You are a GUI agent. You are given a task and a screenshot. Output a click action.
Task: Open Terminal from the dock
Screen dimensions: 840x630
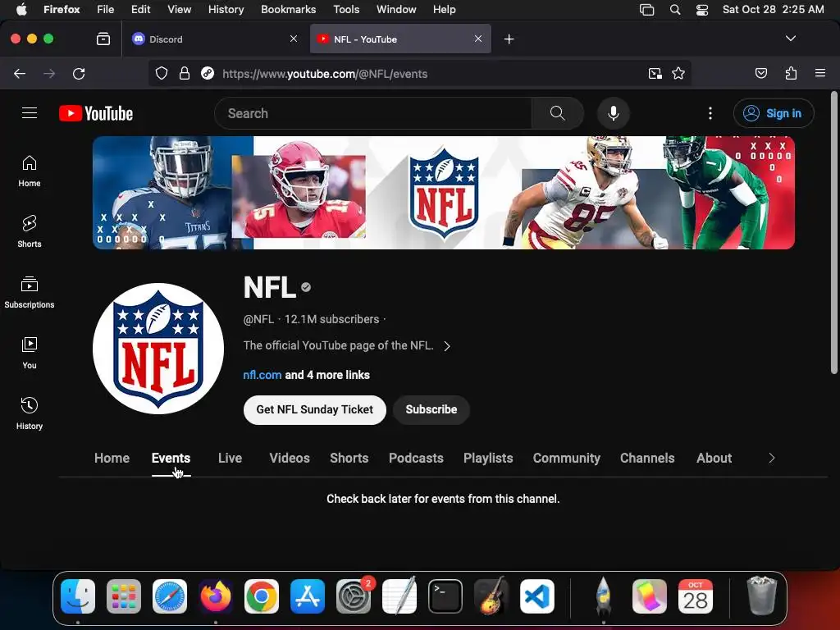click(445, 596)
